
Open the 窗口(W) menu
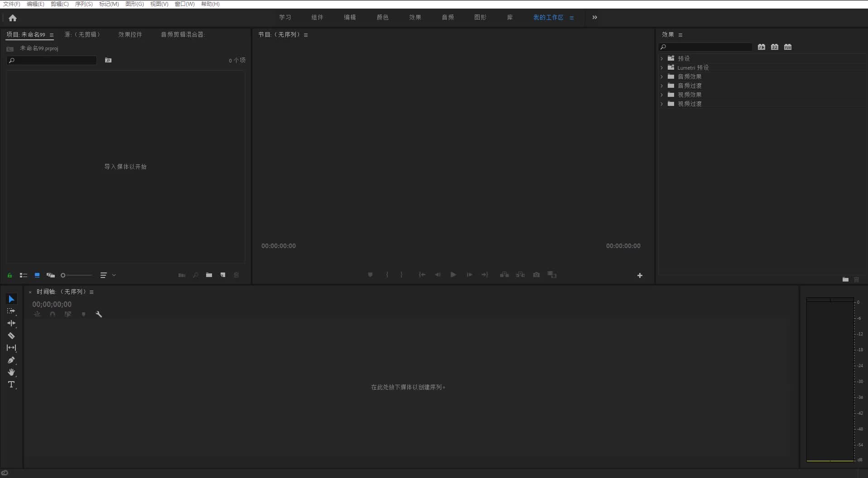pos(184,4)
